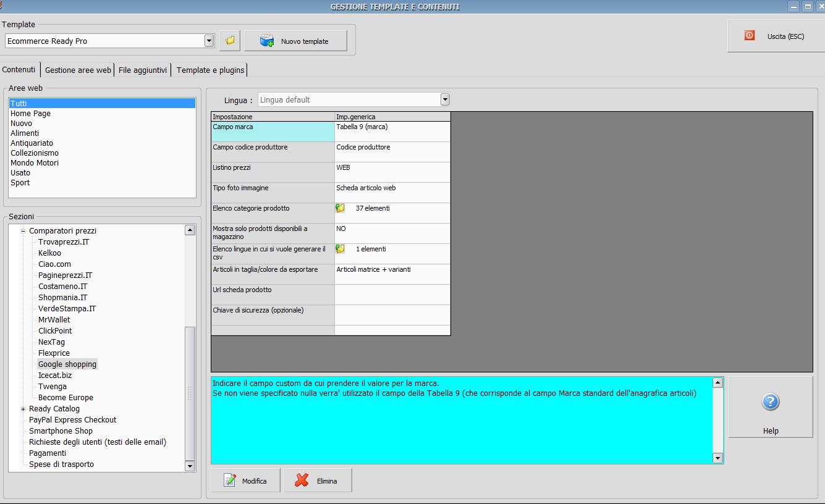Click the description box scroll-up arrow
The height and width of the screenshot is (504, 825).
tap(717, 382)
